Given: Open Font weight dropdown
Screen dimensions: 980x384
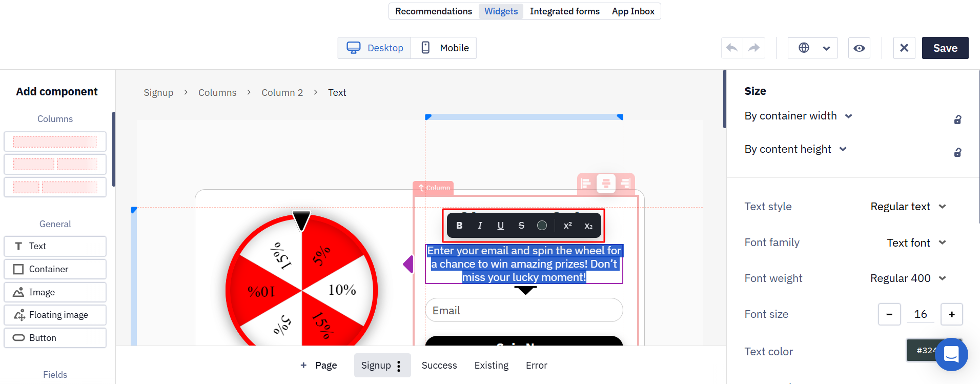Looking at the screenshot, I should [908, 278].
